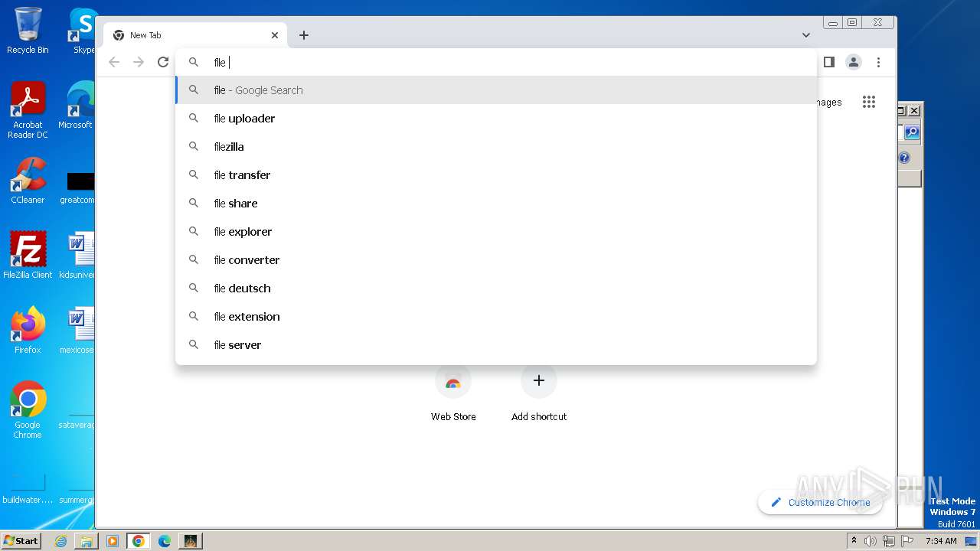Open FileZilla Client desktop icon
Viewport: 980px width, 551px height.
[28, 255]
